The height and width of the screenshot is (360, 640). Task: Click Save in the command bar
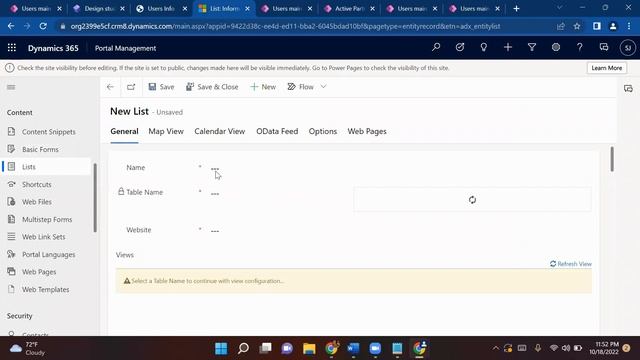[161, 87]
